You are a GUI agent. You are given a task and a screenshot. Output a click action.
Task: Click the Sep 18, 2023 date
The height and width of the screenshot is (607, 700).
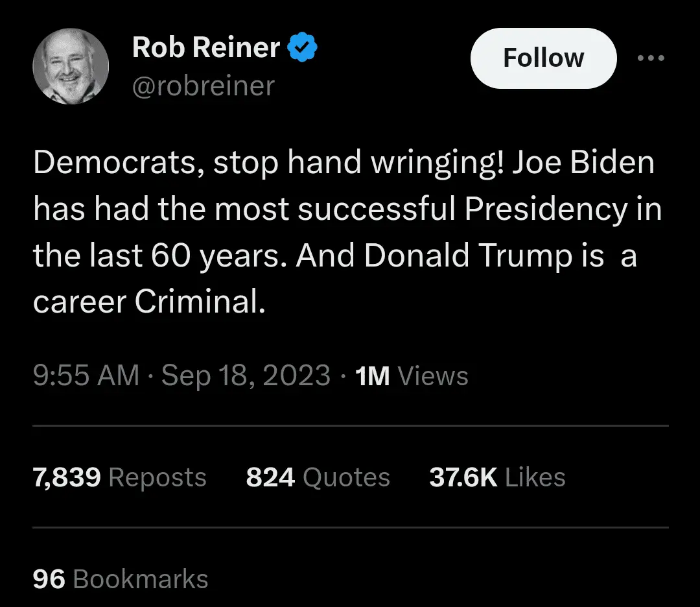click(246, 375)
